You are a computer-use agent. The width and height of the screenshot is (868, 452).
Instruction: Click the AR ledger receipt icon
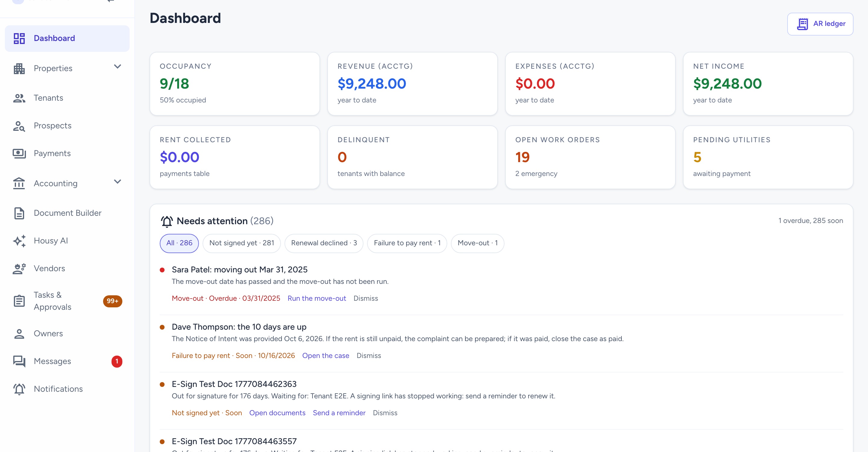pyautogui.click(x=803, y=24)
